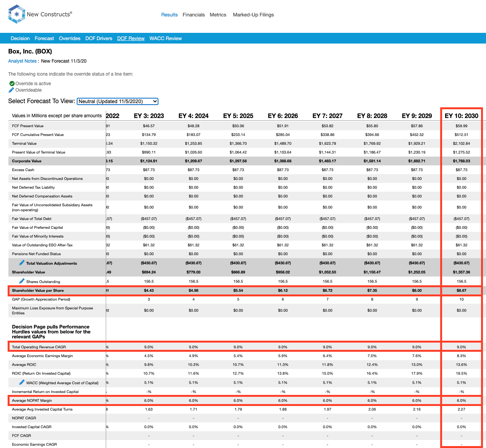Image resolution: width=486 pixels, height=448 pixels.
Task: Go to the Decision page
Action: (20, 39)
